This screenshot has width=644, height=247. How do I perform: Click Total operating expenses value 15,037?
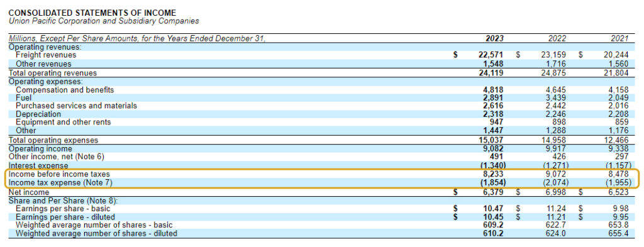(x=491, y=140)
